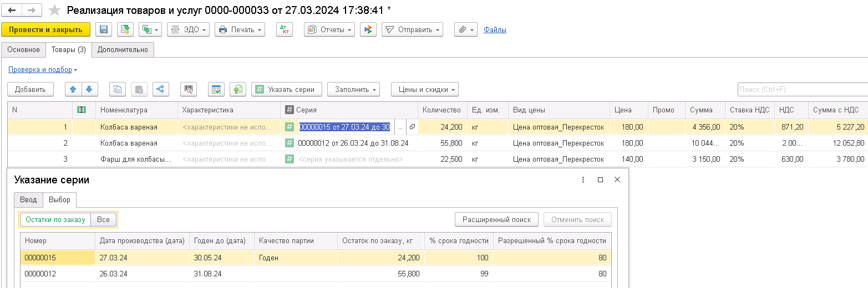
Task: Open the Ввод tab in series dialog
Action: (x=28, y=200)
